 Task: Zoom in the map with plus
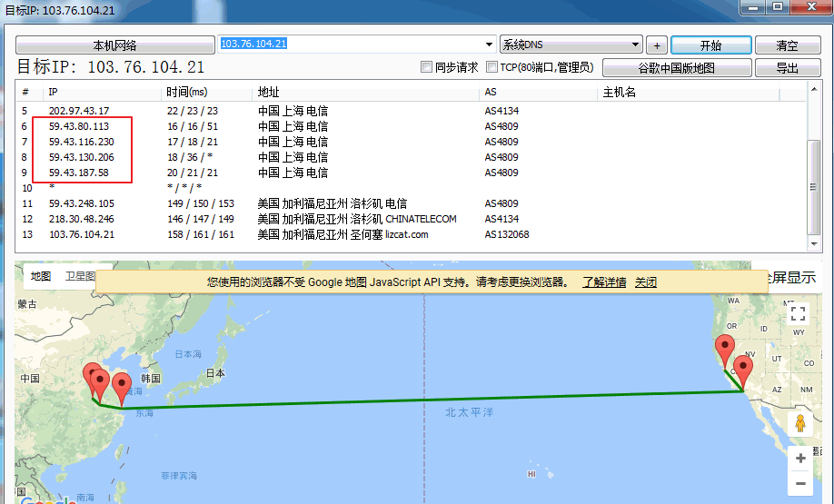point(800,459)
